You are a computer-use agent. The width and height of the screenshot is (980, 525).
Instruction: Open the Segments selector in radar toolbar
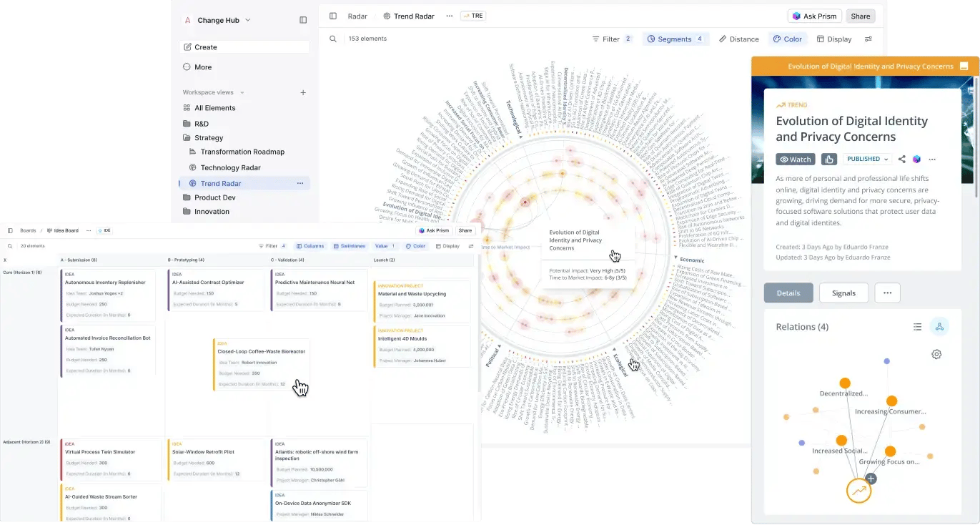pos(675,39)
